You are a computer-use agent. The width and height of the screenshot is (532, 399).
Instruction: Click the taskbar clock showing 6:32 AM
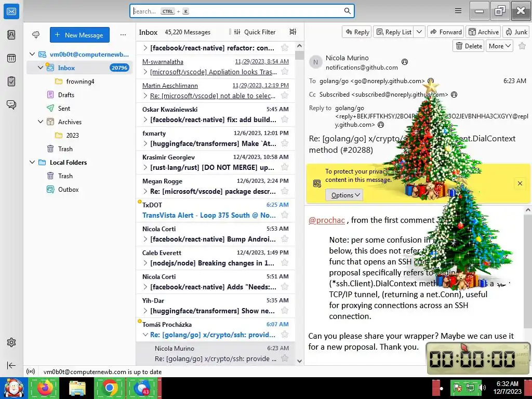[x=507, y=388]
